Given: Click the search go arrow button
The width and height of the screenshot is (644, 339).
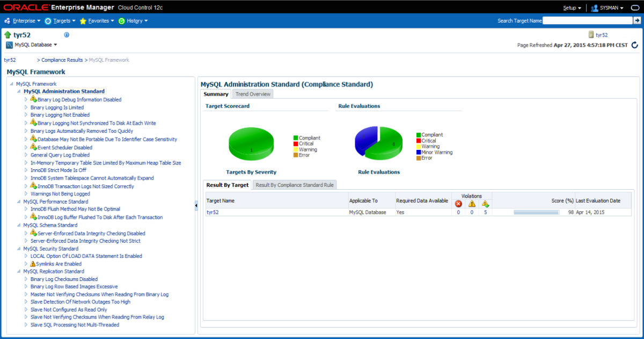Looking at the screenshot, I should coord(637,20).
